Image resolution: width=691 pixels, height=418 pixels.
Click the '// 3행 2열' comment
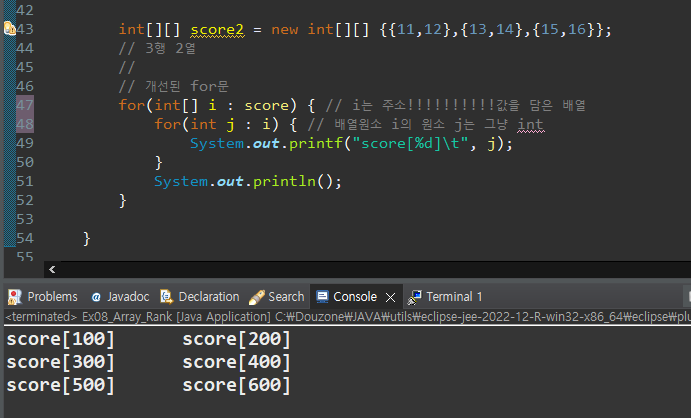[x=157, y=48]
